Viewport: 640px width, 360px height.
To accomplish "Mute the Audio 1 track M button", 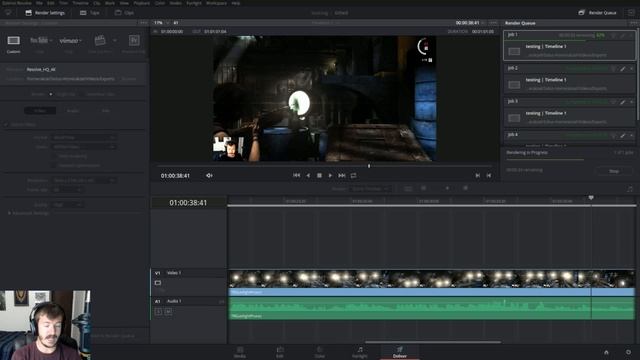I will [x=168, y=312].
